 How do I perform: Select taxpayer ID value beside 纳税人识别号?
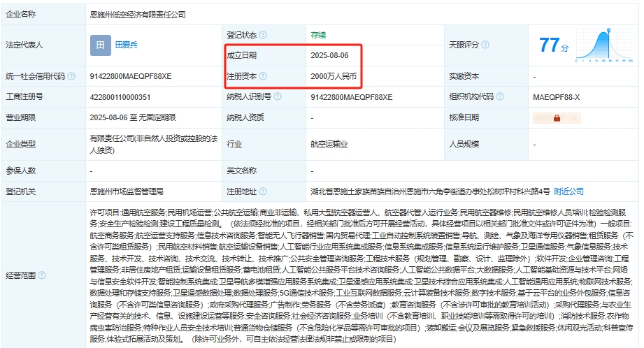[352, 97]
